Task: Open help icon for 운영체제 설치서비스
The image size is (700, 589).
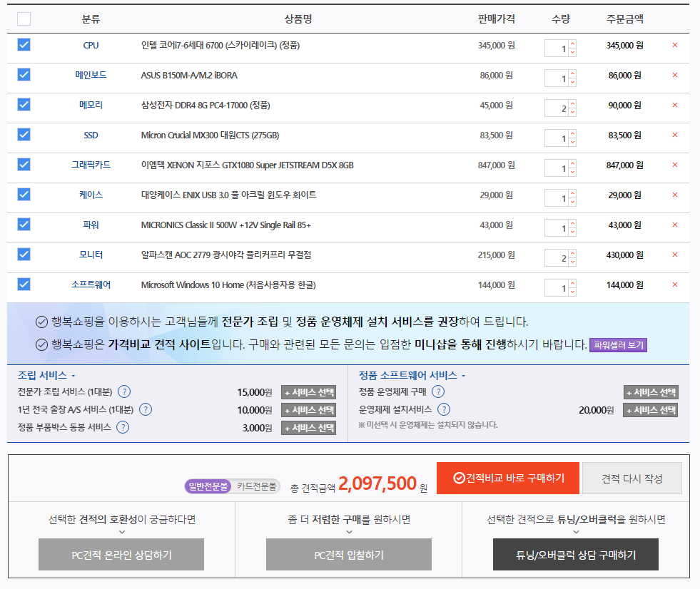Action: 444,409
